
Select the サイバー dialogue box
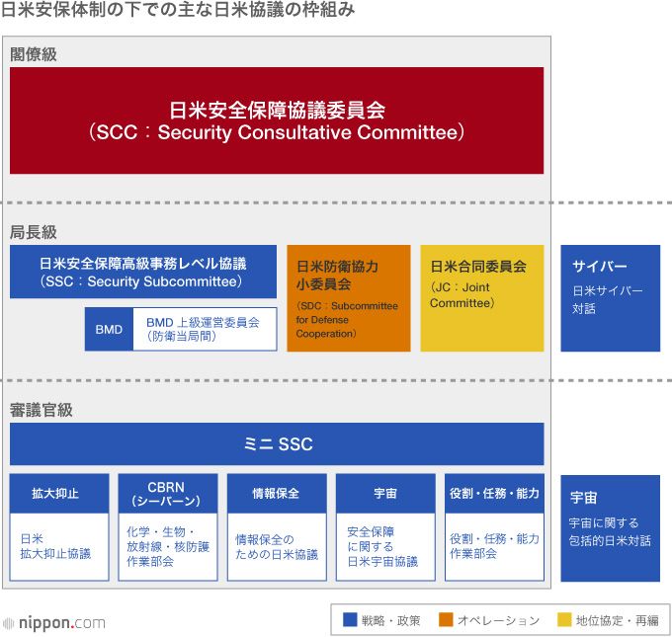click(610, 298)
